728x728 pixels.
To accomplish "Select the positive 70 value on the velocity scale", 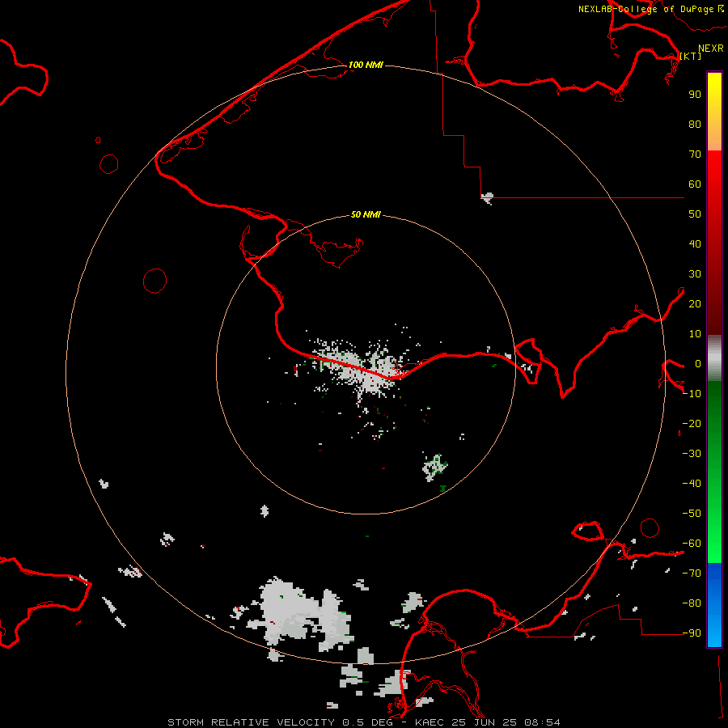I will coord(695,154).
